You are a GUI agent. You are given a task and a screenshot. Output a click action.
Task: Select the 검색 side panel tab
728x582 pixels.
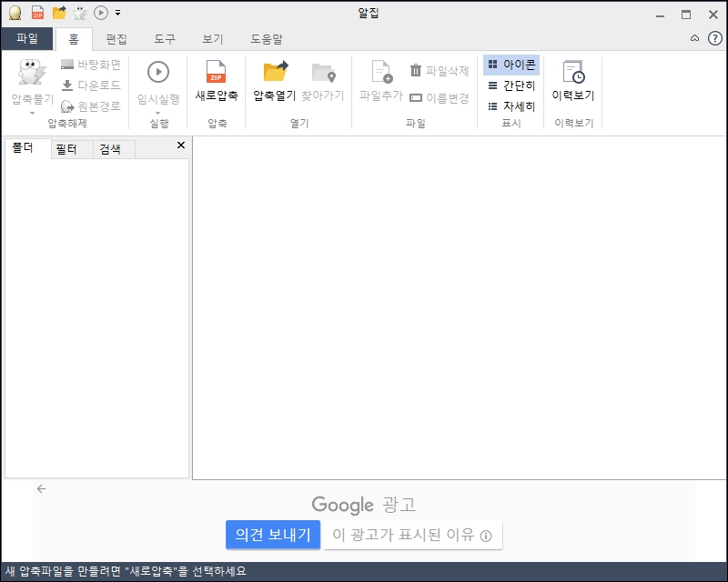tap(115, 149)
